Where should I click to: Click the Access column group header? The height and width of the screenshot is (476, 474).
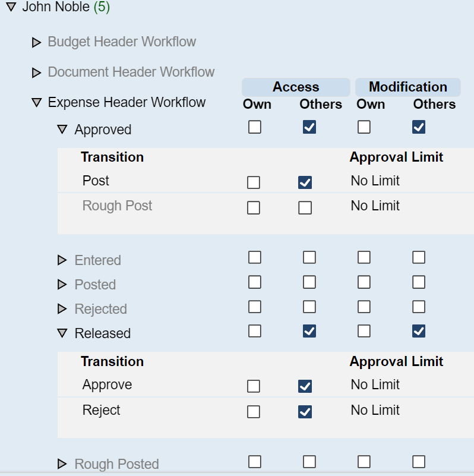point(296,87)
